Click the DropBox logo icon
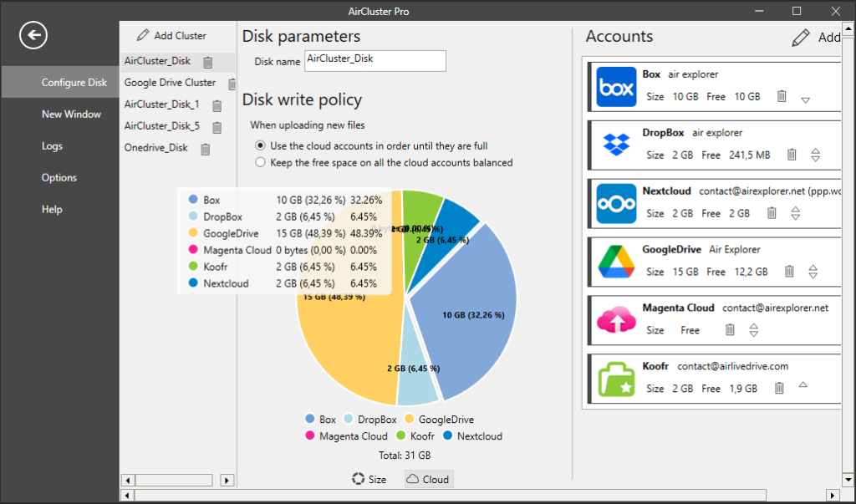The image size is (856, 504). 616,145
